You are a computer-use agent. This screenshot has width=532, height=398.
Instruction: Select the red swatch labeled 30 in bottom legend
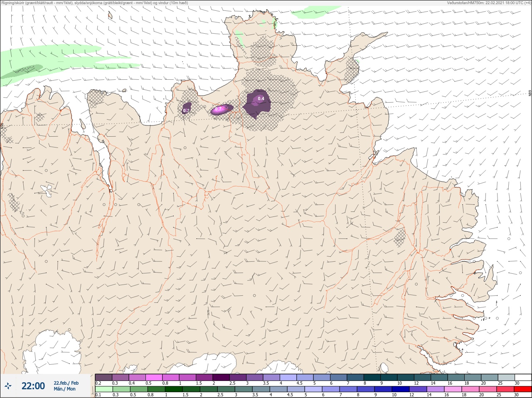523,389
